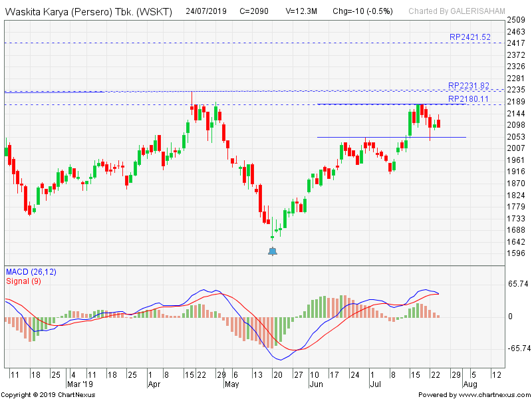
Task: Click the May label on the date axis
Action: point(231,384)
